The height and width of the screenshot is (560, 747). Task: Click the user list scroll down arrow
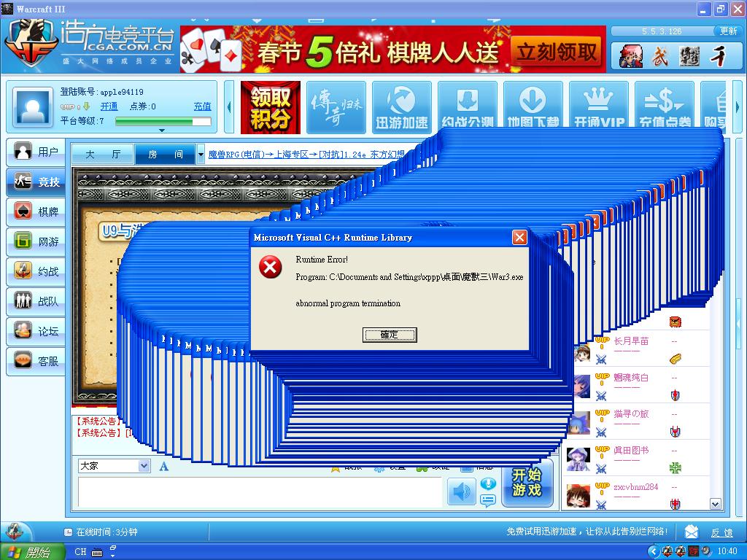[715, 504]
